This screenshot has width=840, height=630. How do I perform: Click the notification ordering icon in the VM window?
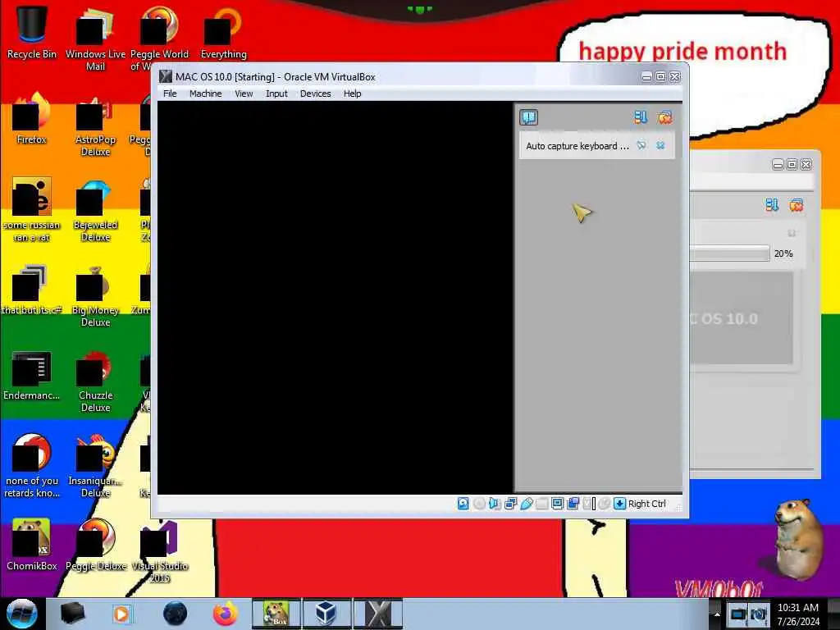[641, 116]
